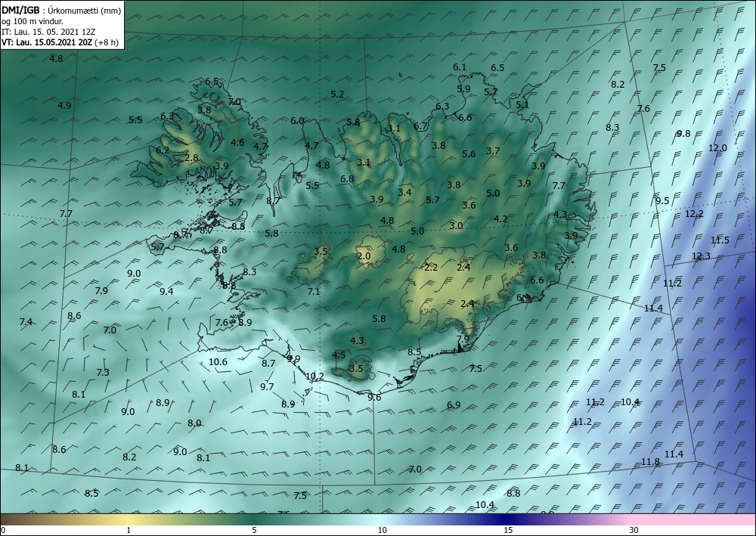
Task: Click the 5.9 value on the map
Action: coord(464,88)
